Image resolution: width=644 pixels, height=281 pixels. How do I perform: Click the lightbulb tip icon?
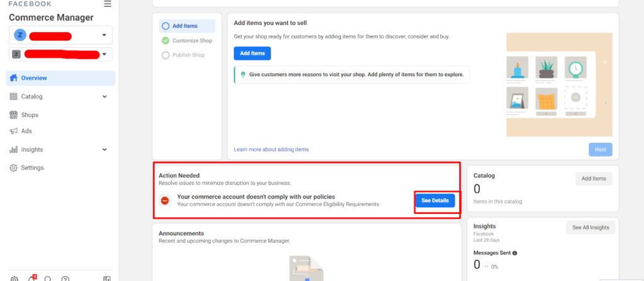tap(243, 75)
